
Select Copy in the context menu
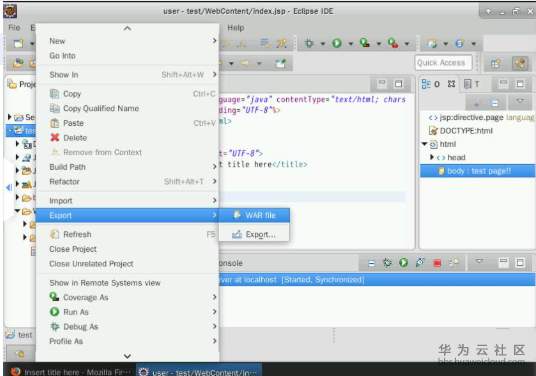[127, 94]
